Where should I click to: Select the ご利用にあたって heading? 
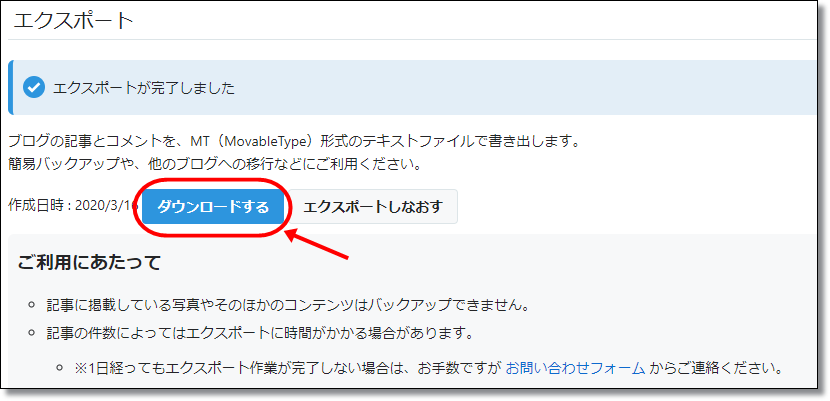point(89,262)
